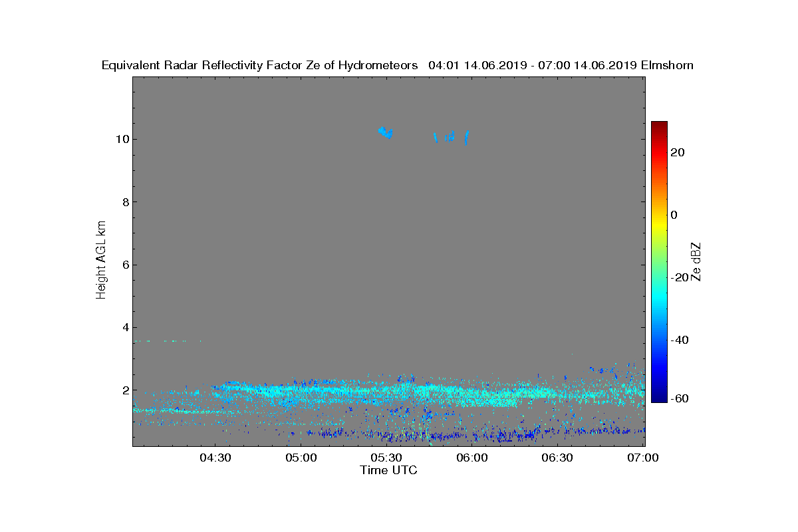Click the 2 km height tick label
This screenshot has width=798, height=532.
[124, 390]
